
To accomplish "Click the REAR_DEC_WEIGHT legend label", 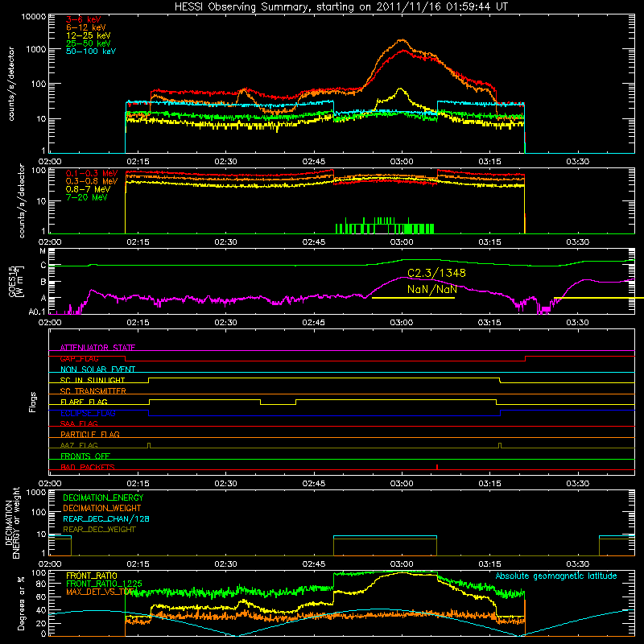I will [99, 530].
